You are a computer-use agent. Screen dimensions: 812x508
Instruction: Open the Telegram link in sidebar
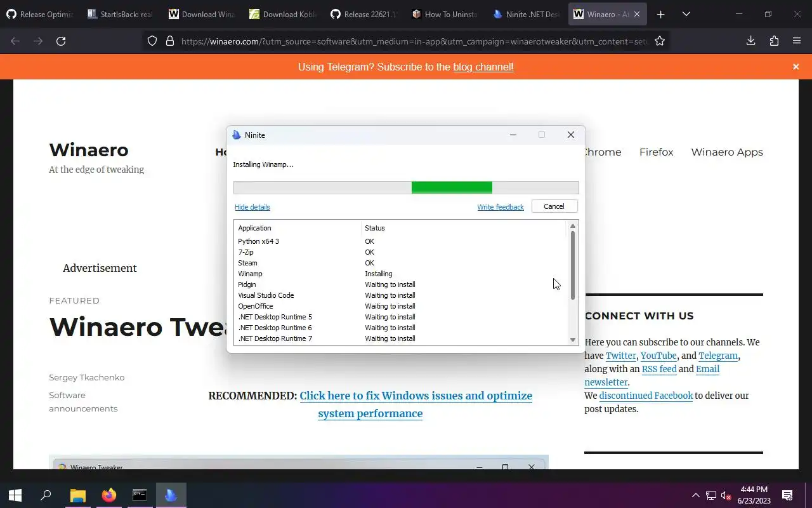(x=718, y=356)
